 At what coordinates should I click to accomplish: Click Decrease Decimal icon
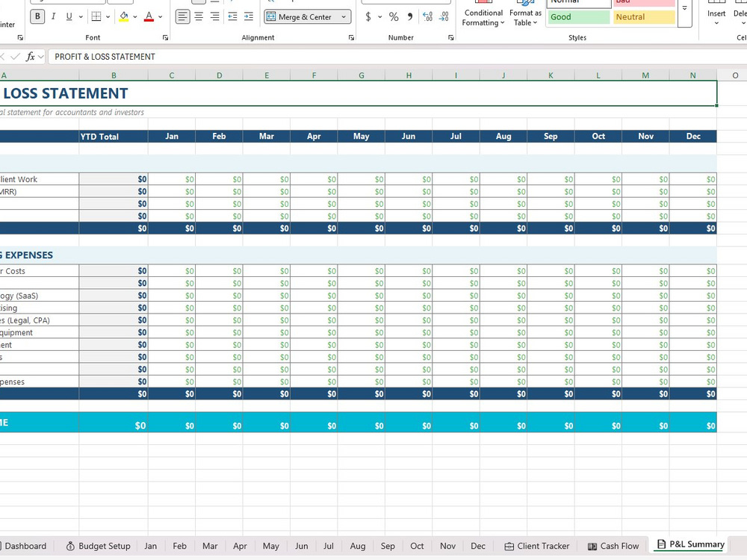[444, 16]
